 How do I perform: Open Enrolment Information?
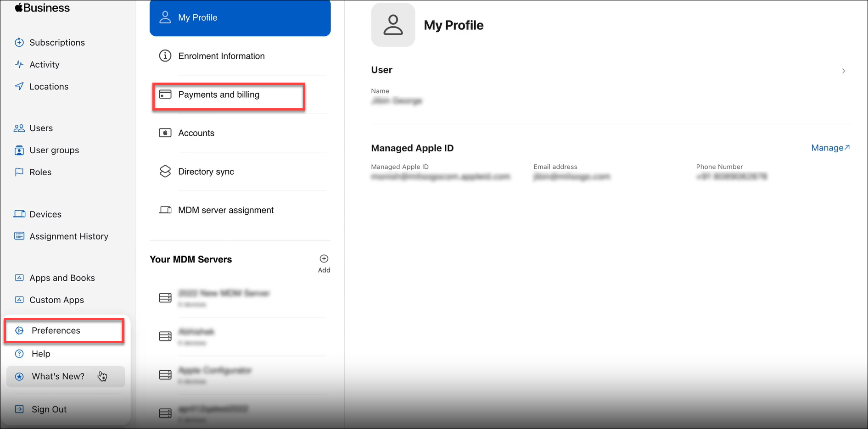point(221,56)
